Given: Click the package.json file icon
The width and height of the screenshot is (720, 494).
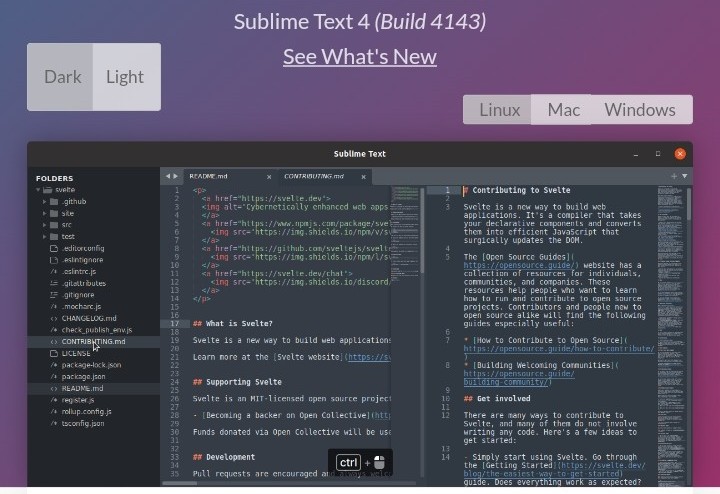Looking at the screenshot, I should pos(54,377).
